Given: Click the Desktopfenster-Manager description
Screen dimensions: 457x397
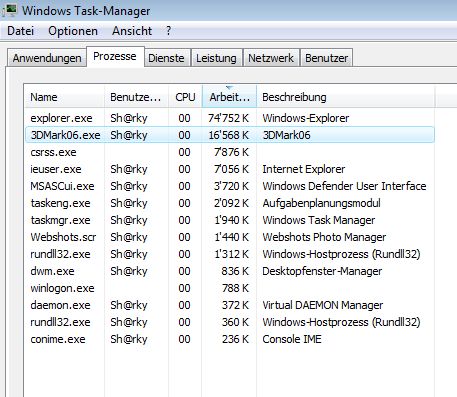Looking at the screenshot, I should [x=322, y=271].
